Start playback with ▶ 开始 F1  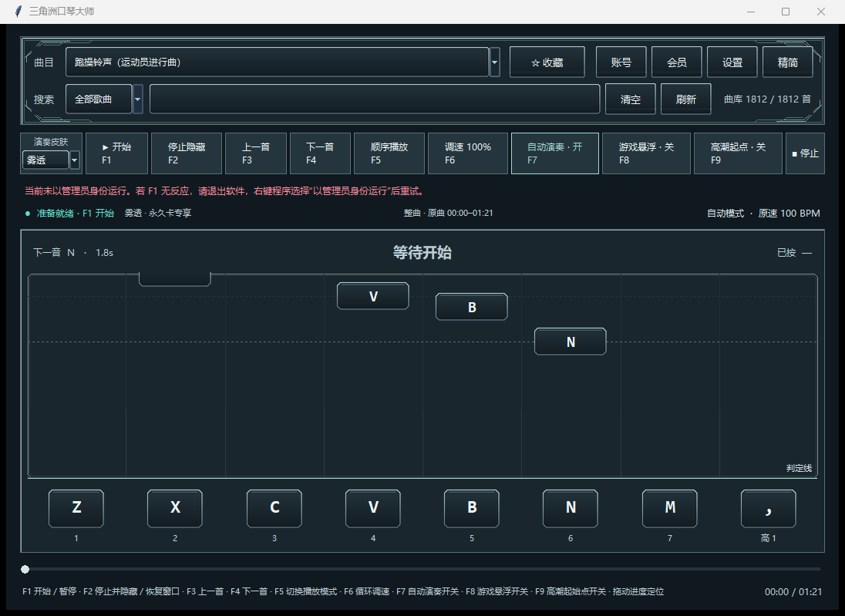pos(116,153)
